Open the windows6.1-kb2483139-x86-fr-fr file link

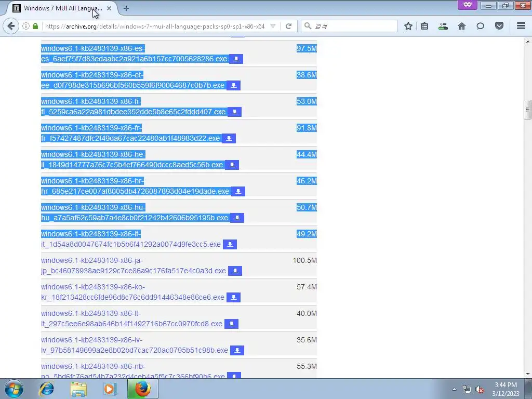tap(130, 133)
